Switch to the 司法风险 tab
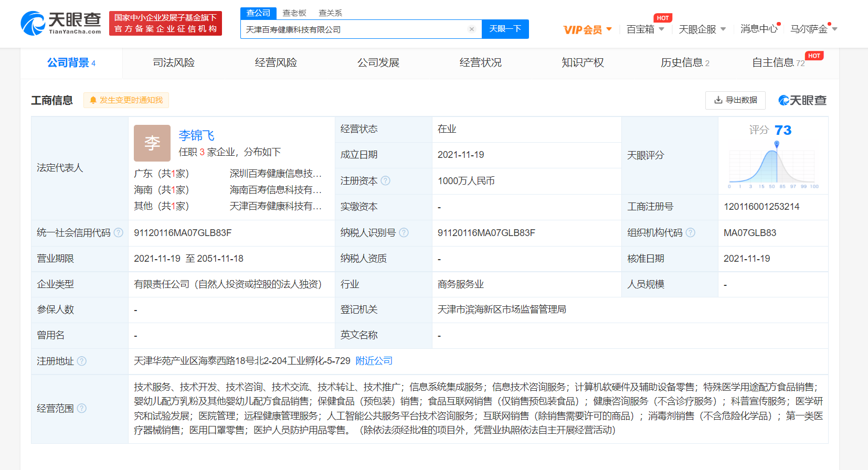Viewport: 868px width, 470px height. (174, 63)
